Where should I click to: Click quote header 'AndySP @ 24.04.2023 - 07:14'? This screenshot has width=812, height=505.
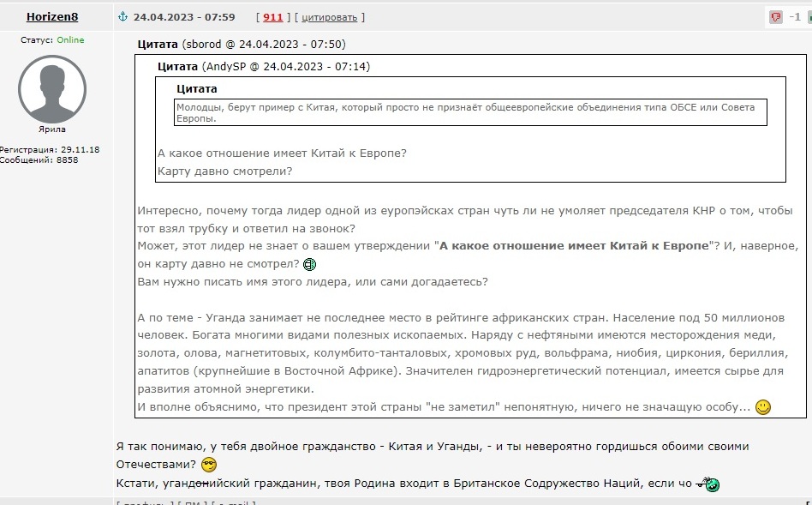286,66
